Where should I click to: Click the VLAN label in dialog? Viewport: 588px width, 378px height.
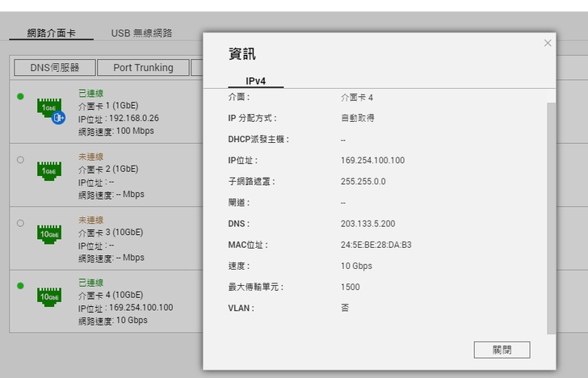[x=241, y=309]
